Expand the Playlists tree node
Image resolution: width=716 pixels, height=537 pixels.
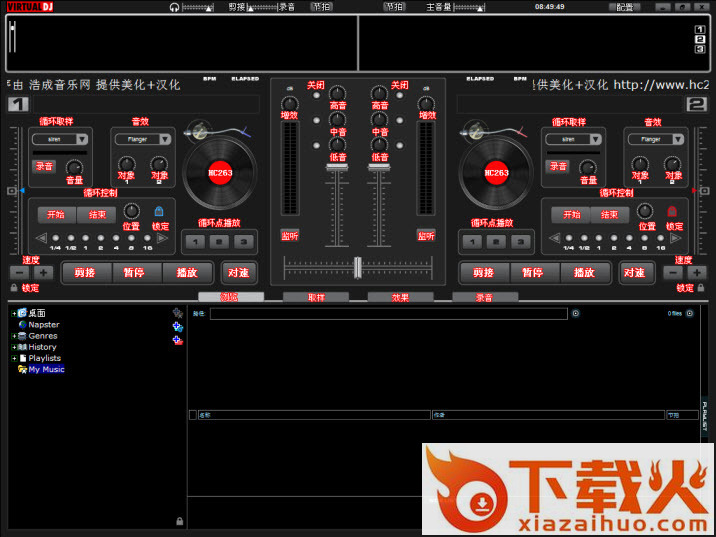[x=14, y=358]
